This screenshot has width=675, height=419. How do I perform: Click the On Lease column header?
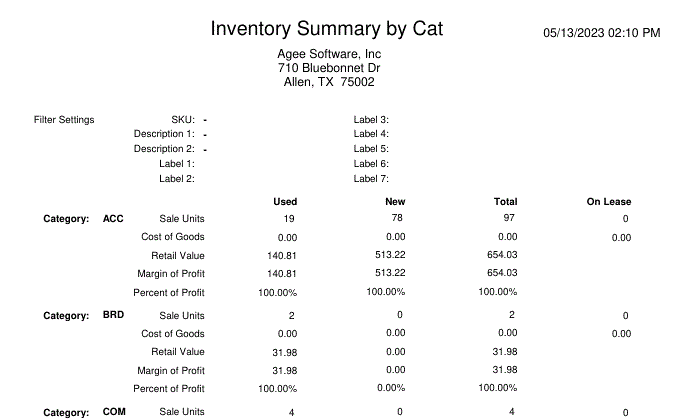pyautogui.click(x=609, y=202)
